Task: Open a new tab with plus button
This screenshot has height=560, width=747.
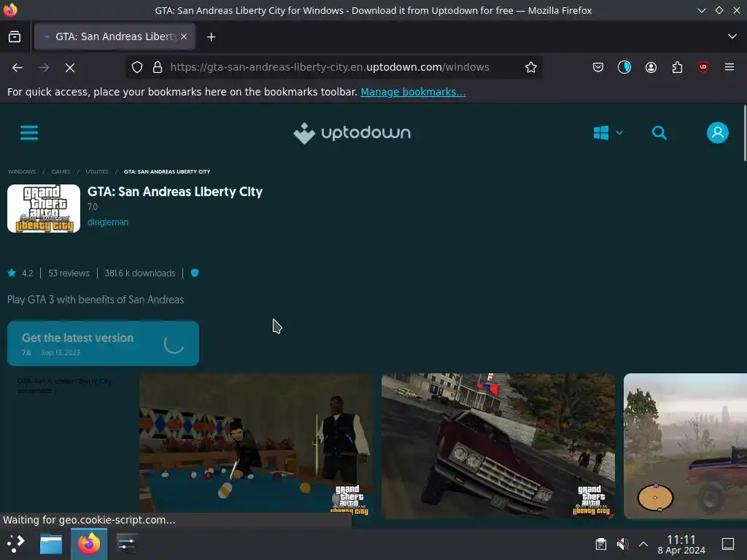Action: tap(211, 36)
